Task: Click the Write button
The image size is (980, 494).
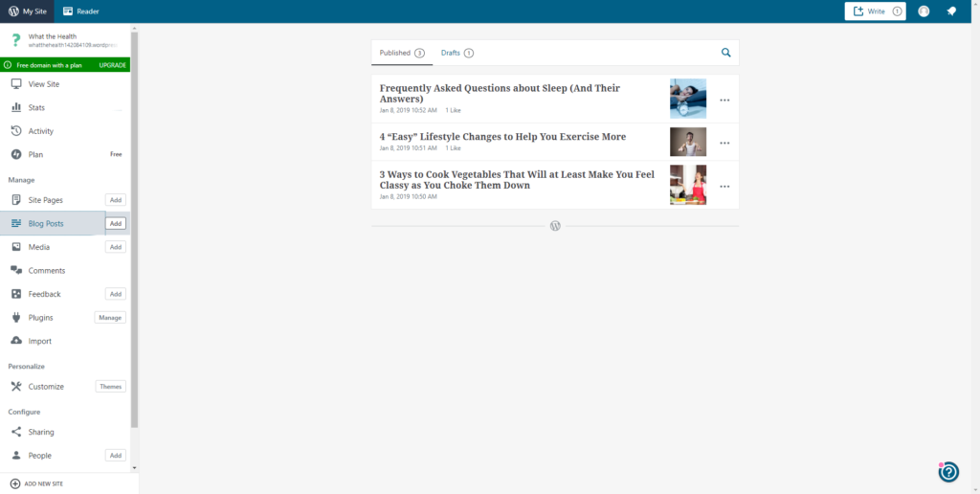Action: click(875, 11)
